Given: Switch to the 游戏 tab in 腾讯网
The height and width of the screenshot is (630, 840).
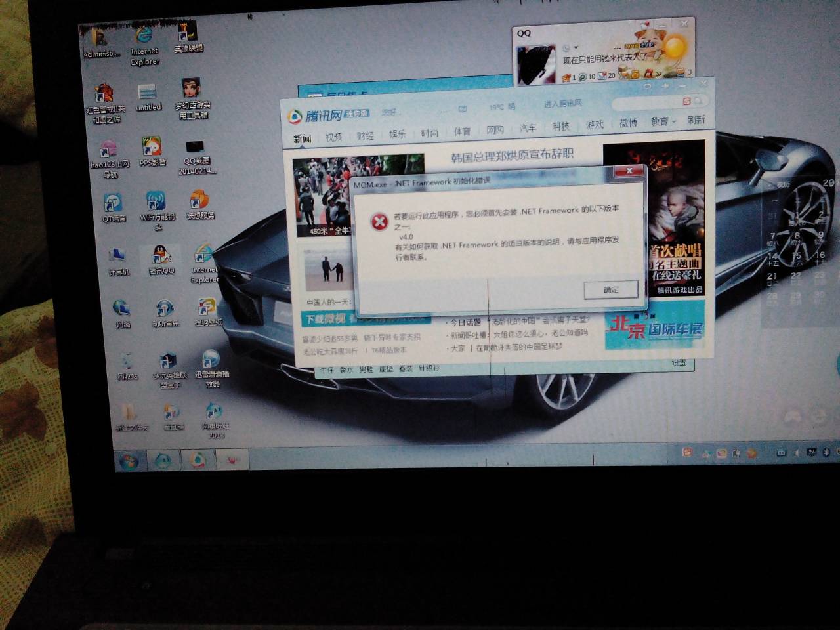Looking at the screenshot, I should tap(595, 125).
